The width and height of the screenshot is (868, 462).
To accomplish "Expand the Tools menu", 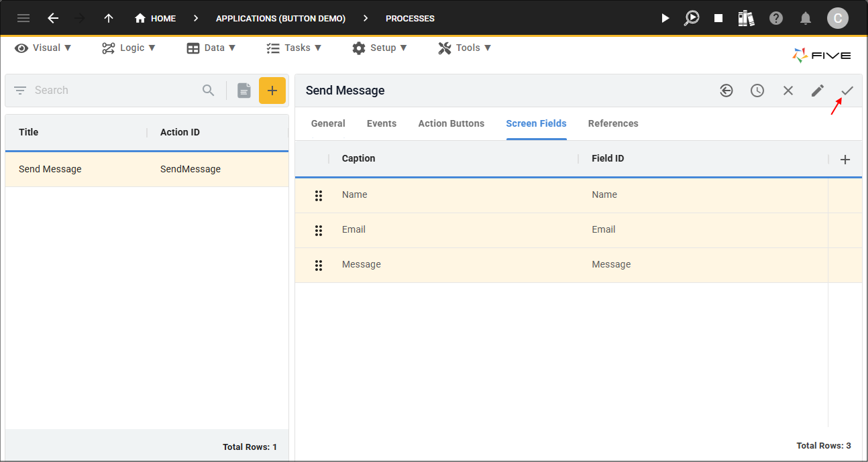I will click(465, 48).
